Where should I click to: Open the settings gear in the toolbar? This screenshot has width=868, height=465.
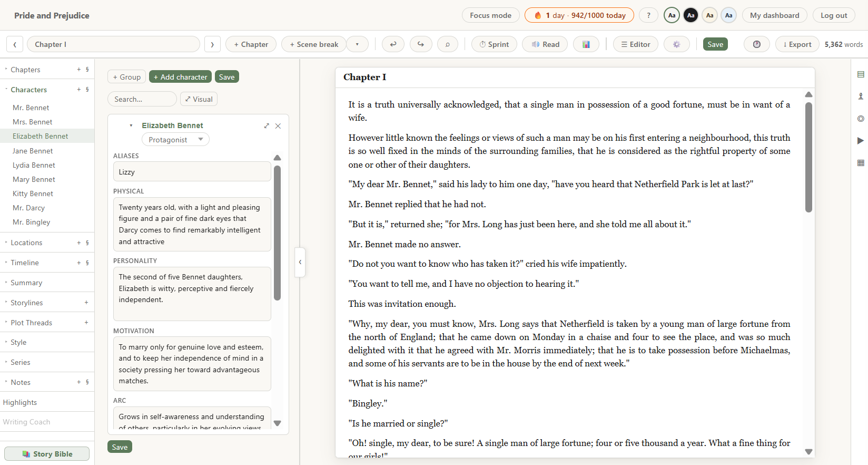point(677,44)
